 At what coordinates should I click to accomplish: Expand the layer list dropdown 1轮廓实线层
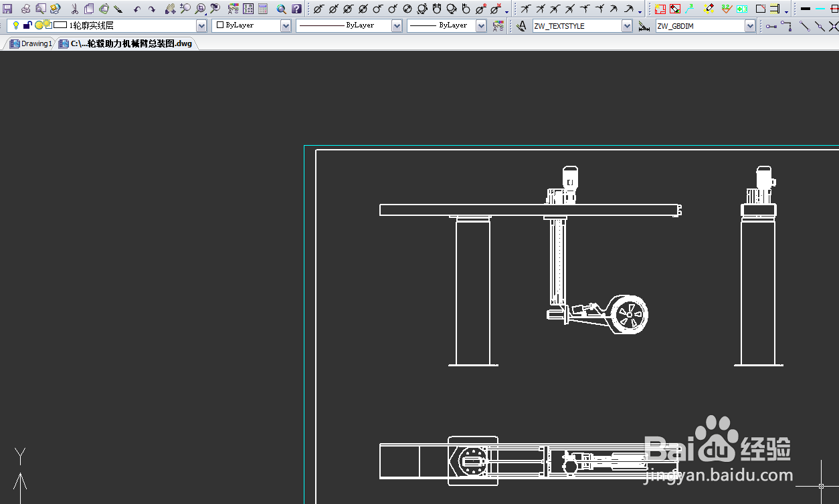click(201, 25)
